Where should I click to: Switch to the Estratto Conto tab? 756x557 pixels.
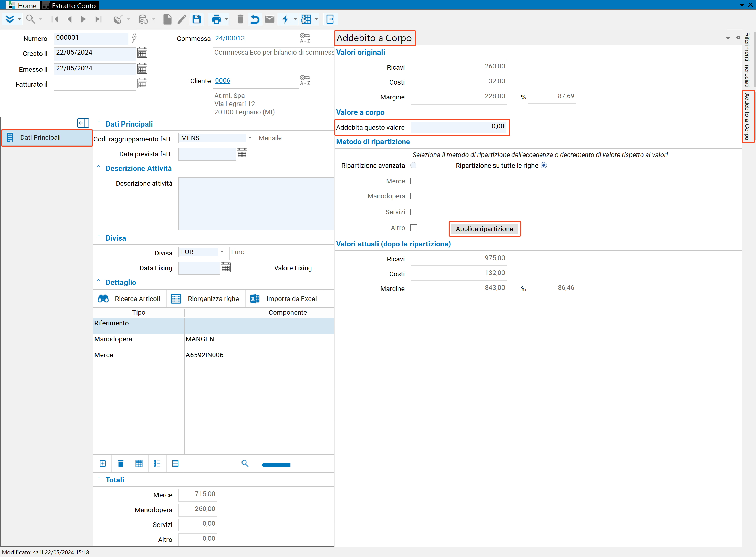pyautogui.click(x=69, y=5)
